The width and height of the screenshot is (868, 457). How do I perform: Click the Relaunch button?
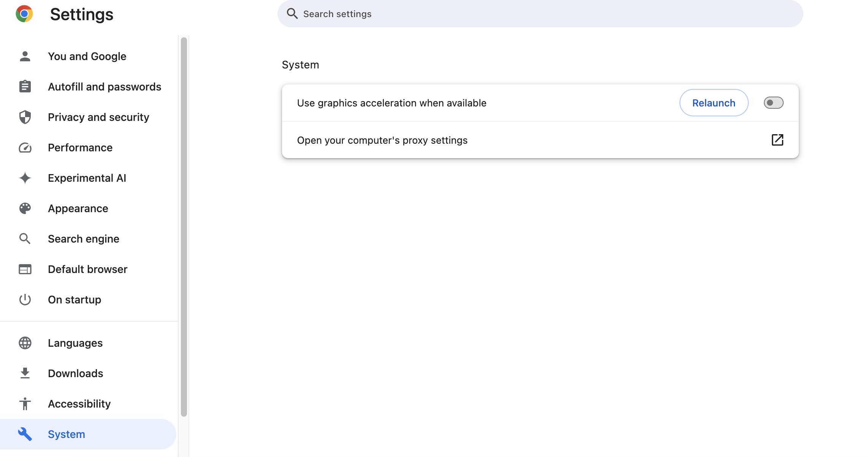[x=714, y=103]
